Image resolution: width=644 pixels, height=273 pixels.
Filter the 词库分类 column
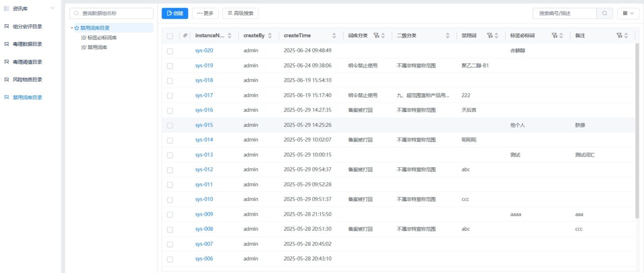pos(376,36)
